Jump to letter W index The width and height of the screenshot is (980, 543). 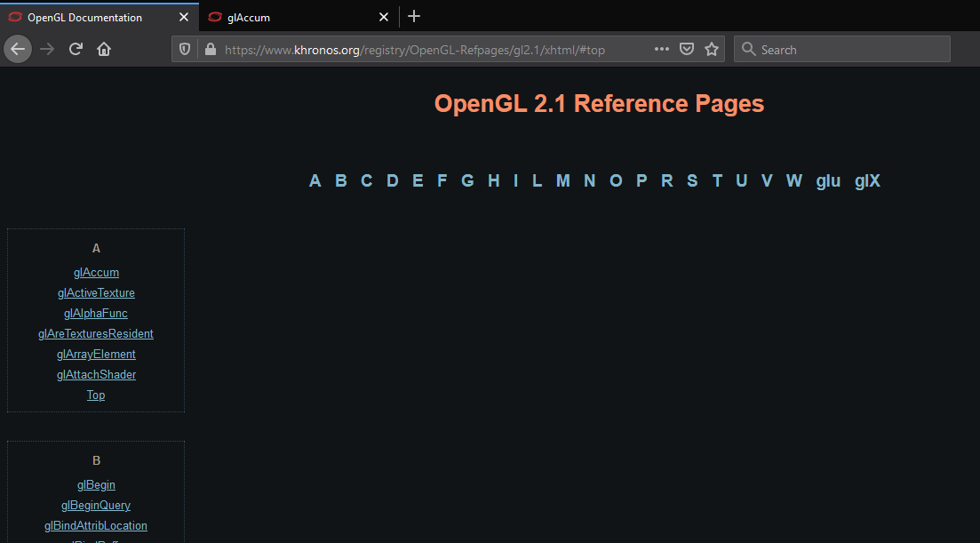tap(793, 180)
